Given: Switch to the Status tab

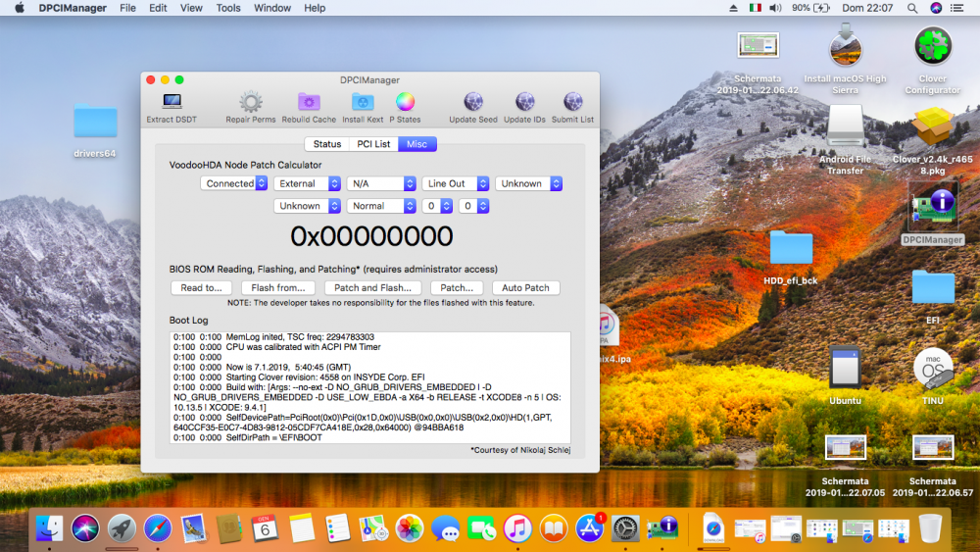Looking at the screenshot, I should (327, 144).
